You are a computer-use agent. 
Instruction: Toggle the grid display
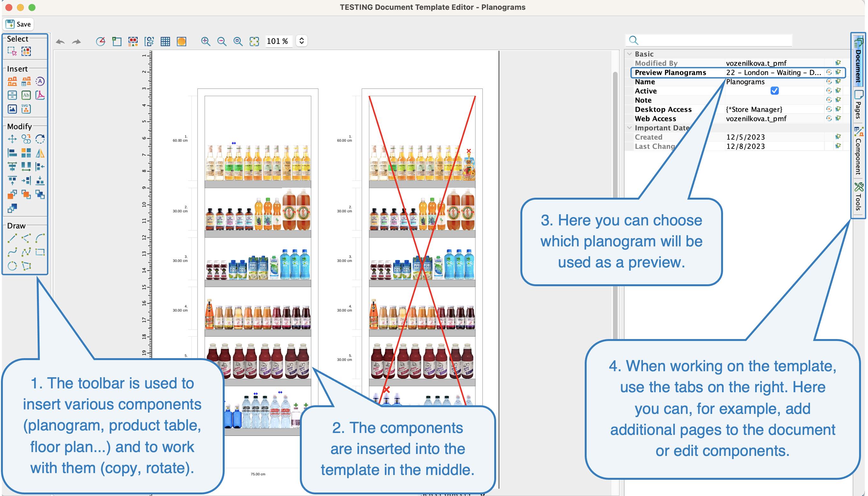coord(165,42)
